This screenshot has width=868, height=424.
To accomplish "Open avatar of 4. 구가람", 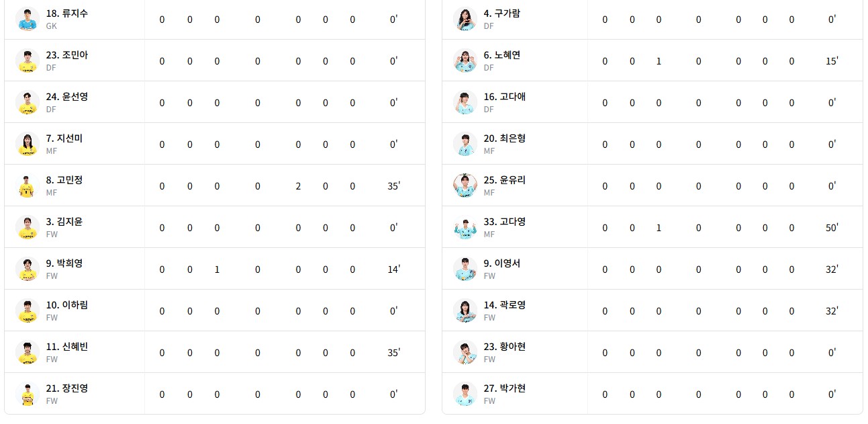I will point(465,19).
